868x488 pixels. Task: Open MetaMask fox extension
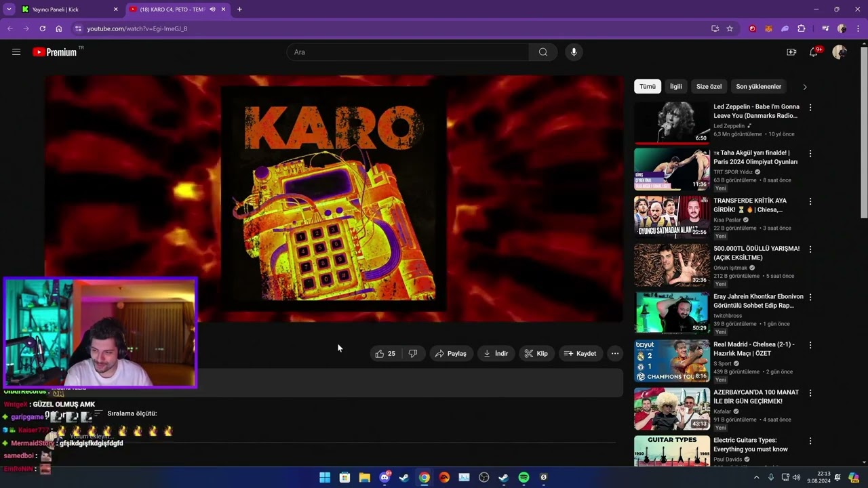click(x=768, y=28)
